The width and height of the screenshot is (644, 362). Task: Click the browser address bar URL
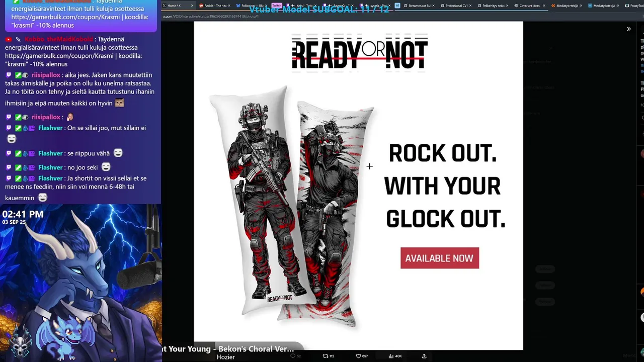click(210, 17)
